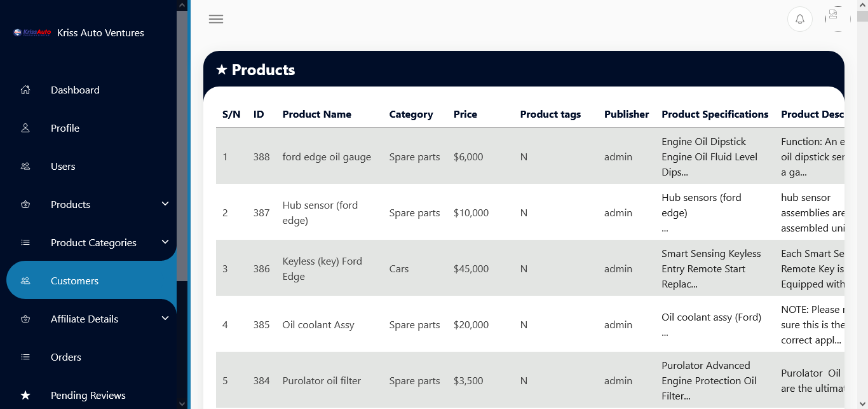Click the Profile person icon

(x=25, y=128)
